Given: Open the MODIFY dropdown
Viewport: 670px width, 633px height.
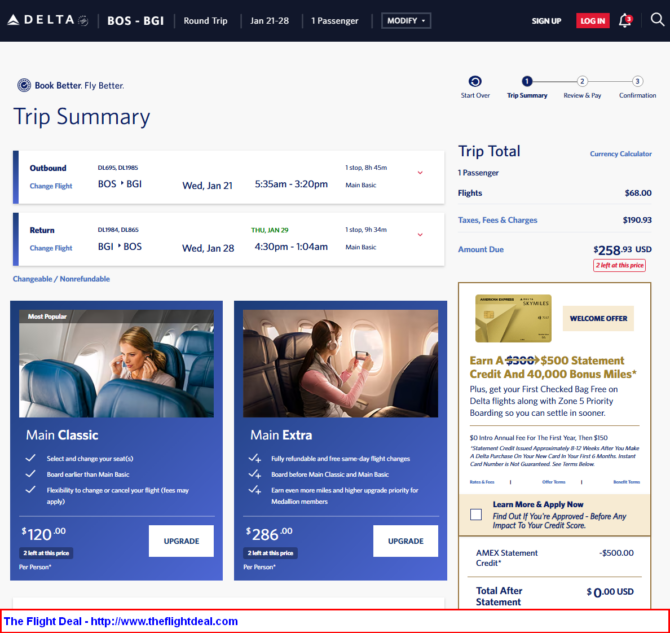Looking at the screenshot, I should coord(406,20).
